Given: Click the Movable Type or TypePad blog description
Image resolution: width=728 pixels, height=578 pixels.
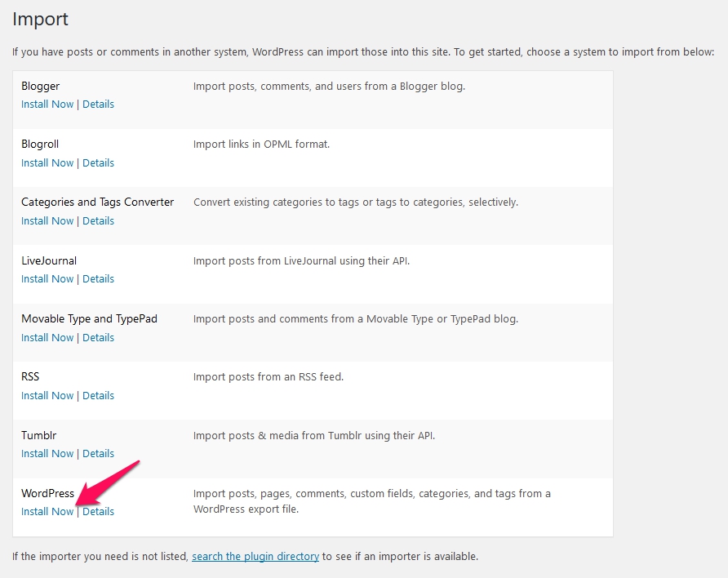Looking at the screenshot, I should pyautogui.click(x=356, y=319).
